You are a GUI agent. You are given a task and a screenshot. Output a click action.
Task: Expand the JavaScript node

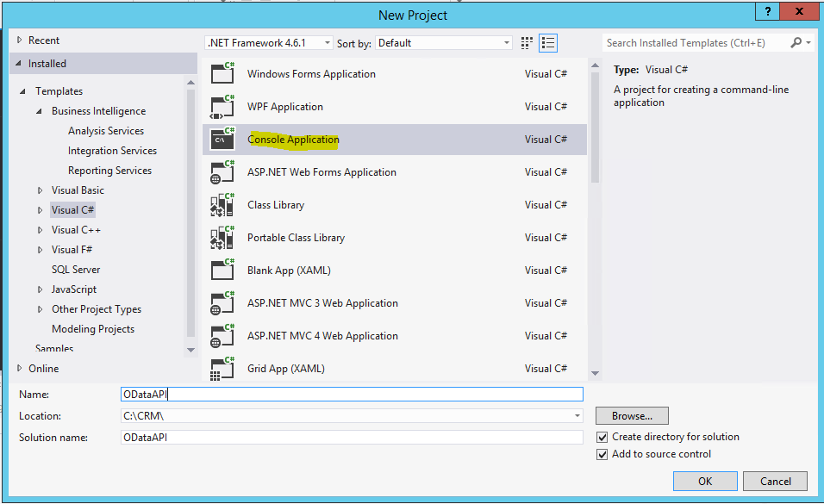click(x=40, y=289)
